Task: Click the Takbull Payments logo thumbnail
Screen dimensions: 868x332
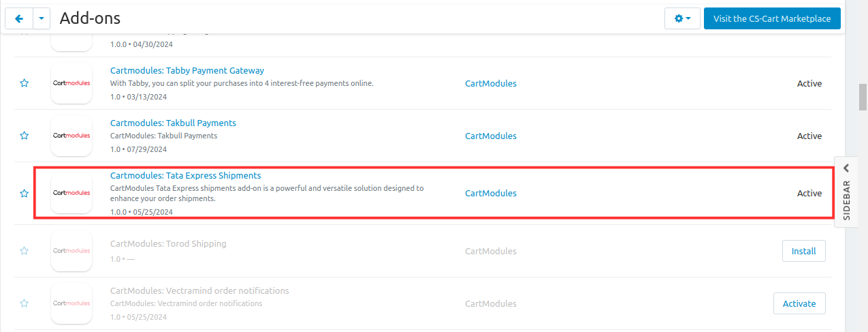Action: (x=71, y=136)
